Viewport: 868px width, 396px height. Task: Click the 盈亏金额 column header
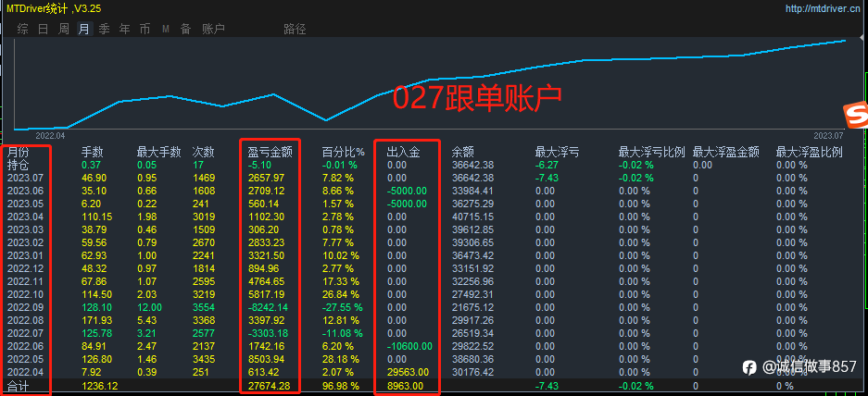click(270, 152)
